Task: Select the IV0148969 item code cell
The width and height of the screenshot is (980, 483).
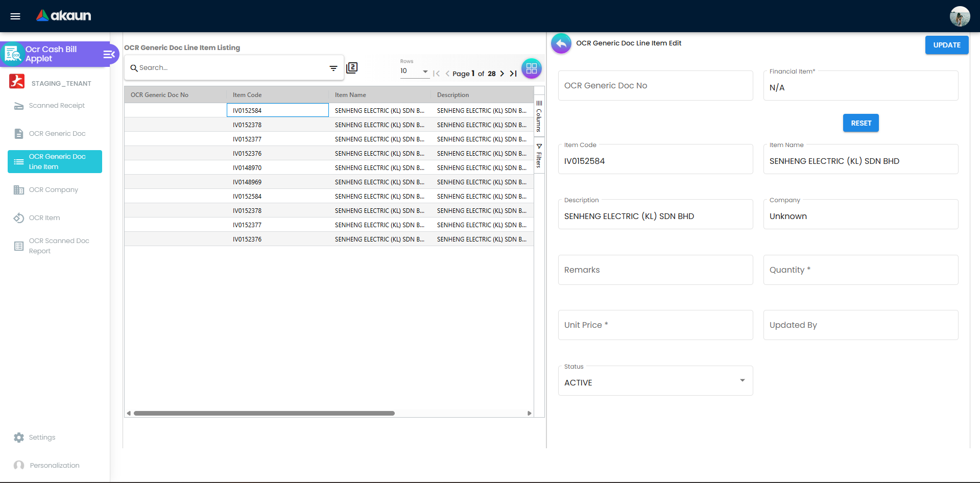Action: coord(278,182)
